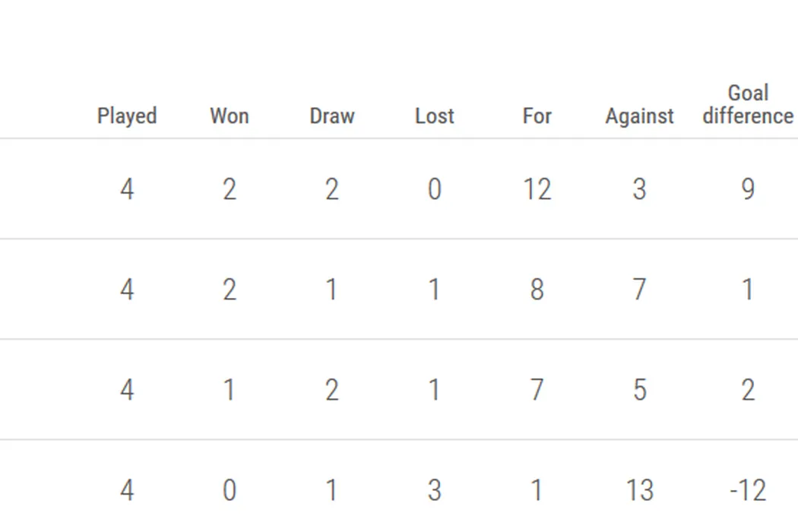Select the goal difference value 9
This screenshot has height=532, width=798.
[748, 189]
